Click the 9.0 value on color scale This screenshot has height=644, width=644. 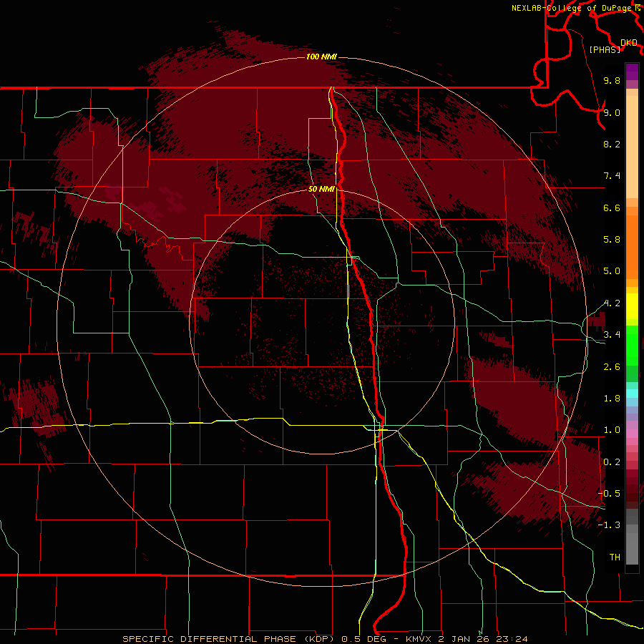[612, 112]
